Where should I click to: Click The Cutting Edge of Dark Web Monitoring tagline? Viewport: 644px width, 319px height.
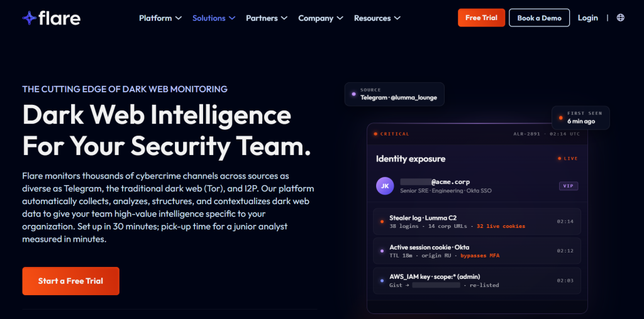(x=125, y=89)
